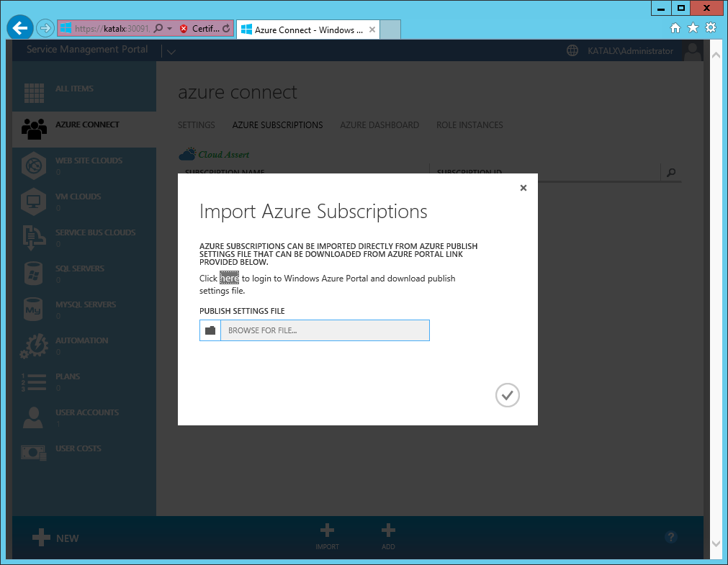Click the address bar search magnifier icon
The width and height of the screenshot is (728, 565).
pos(158,28)
